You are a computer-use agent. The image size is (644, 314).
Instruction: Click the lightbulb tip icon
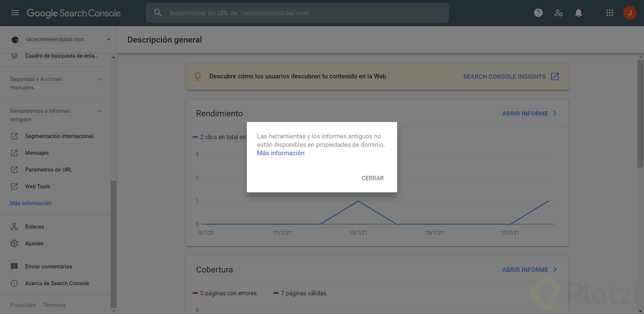(198, 76)
